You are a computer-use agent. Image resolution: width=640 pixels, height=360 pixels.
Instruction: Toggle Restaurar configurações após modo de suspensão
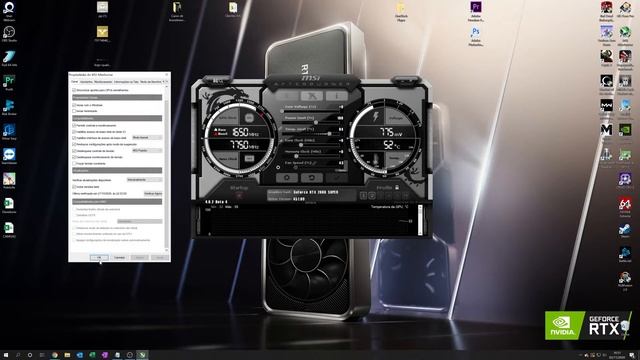point(74,144)
